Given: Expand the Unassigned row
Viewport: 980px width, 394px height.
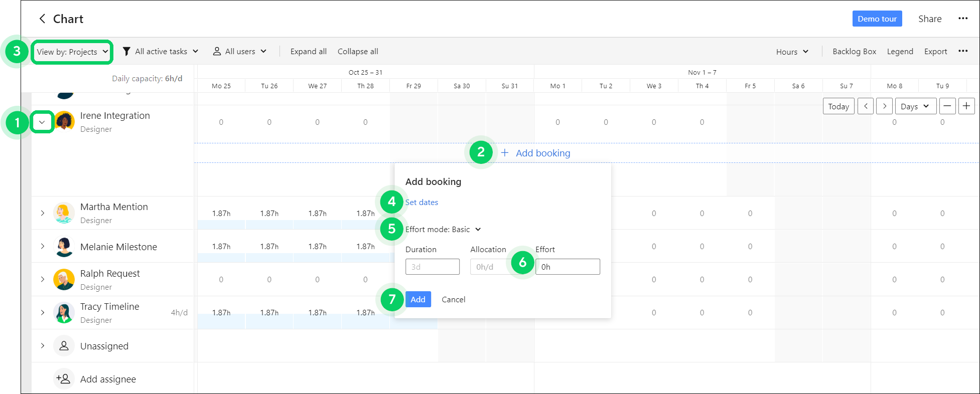Looking at the screenshot, I should click(x=43, y=346).
